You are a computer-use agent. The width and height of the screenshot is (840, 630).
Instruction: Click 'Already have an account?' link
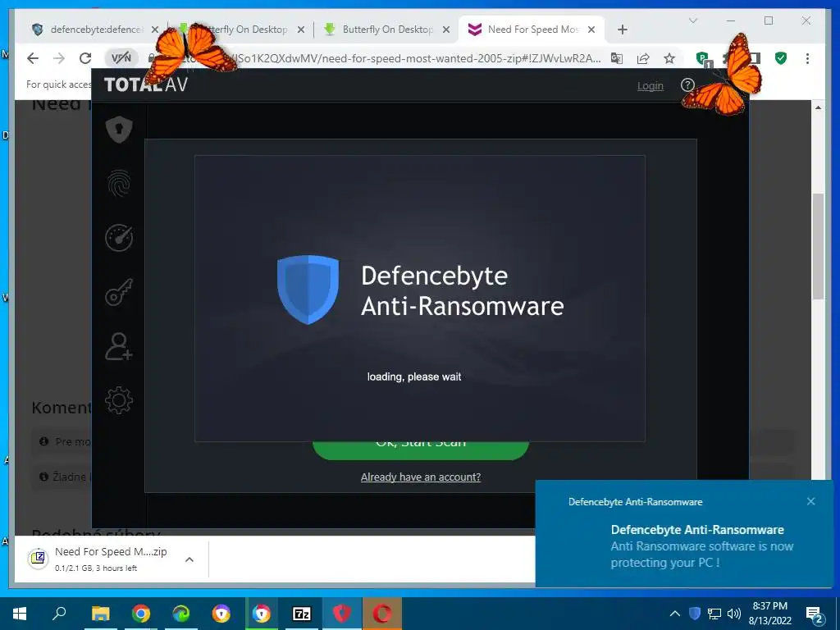point(421,477)
